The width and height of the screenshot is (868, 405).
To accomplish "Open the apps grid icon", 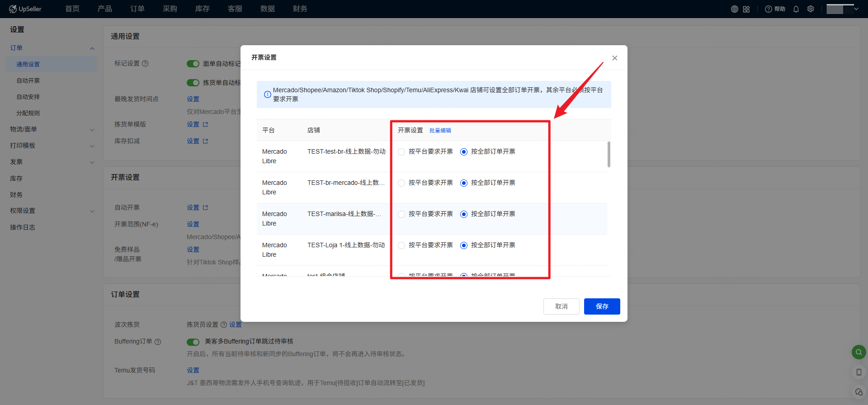I will click(x=746, y=9).
